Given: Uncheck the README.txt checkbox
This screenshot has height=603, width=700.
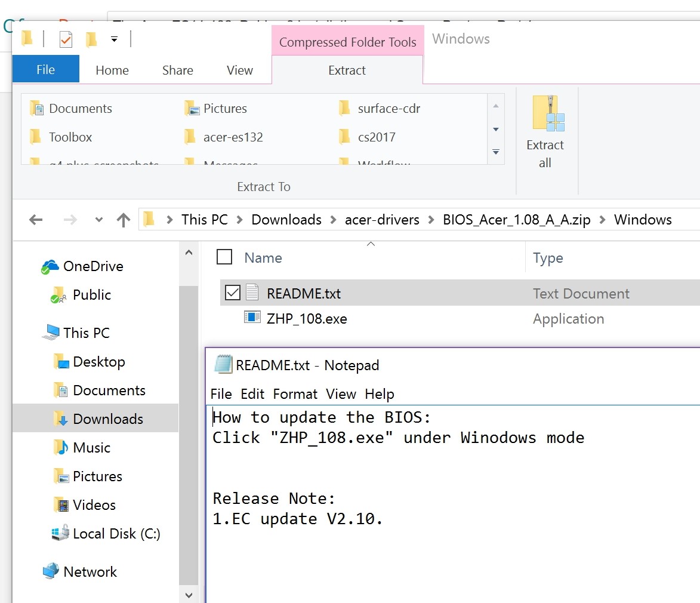Looking at the screenshot, I should click(x=233, y=293).
